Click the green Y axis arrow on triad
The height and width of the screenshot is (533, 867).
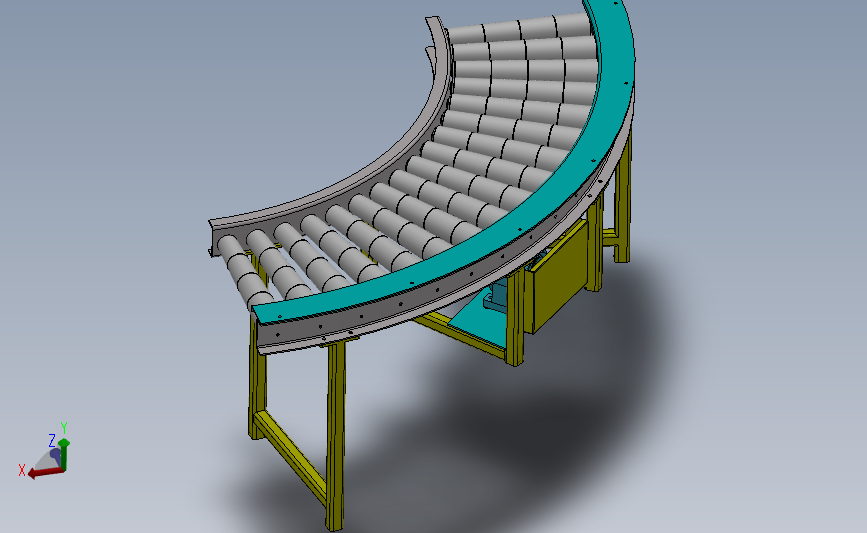point(64,454)
